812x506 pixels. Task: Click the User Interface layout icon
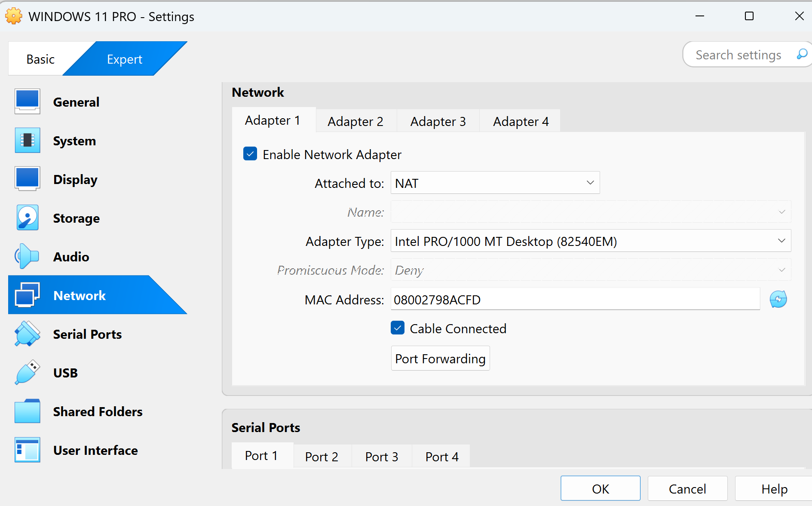(x=27, y=450)
